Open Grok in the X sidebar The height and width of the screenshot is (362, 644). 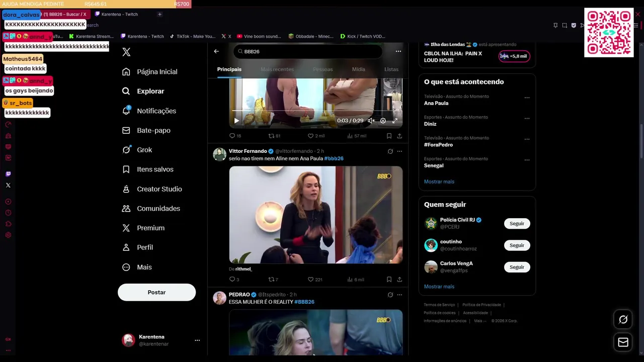point(137,150)
